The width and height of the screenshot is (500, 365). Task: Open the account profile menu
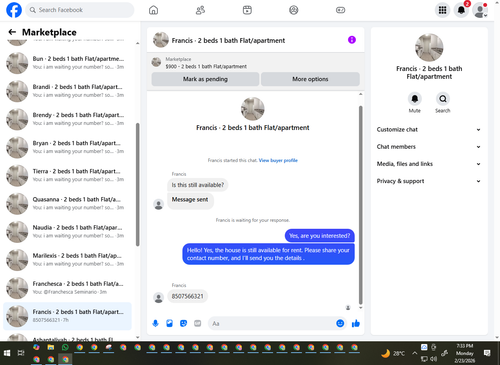(x=480, y=10)
